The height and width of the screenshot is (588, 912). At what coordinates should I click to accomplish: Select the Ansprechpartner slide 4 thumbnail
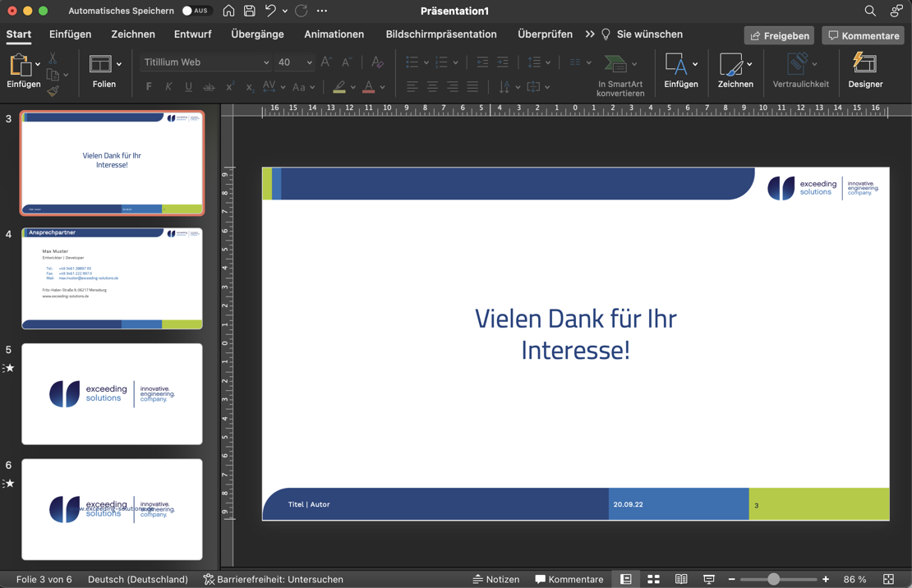coord(112,278)
